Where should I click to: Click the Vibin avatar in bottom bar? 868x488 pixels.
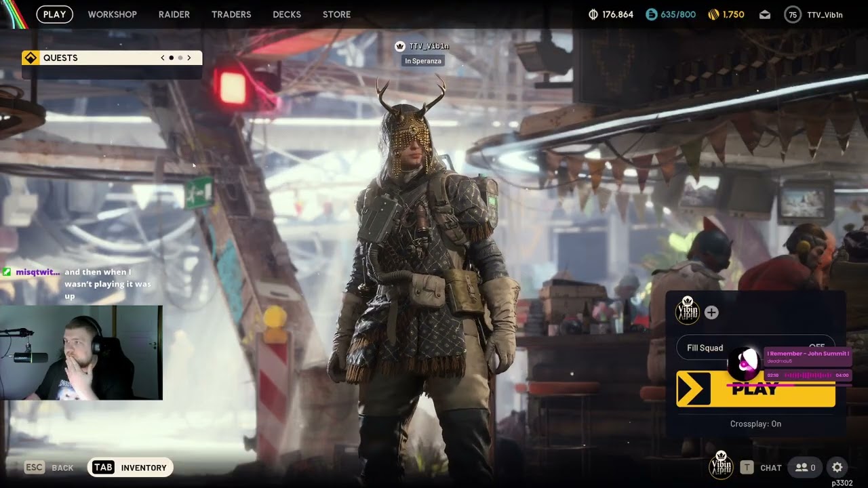(721, 466)
